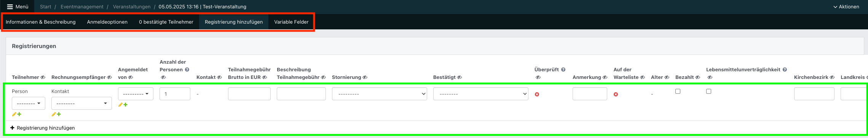This screenshot has width=868, height=138.
Task: Click the Registrierung hinzufügen link below the table
Action: coord(43,128)
